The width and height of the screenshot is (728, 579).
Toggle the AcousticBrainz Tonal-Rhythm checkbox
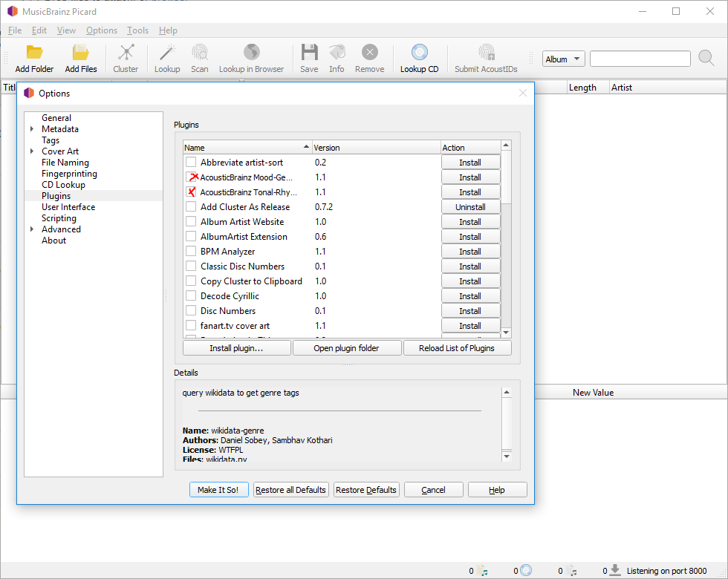pos(191,192)
